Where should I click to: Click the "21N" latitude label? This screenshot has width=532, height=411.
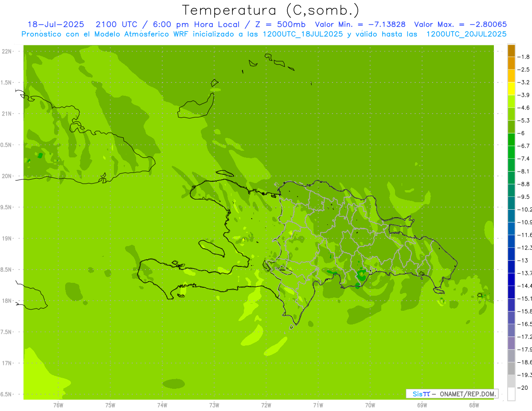coord(6,114)
